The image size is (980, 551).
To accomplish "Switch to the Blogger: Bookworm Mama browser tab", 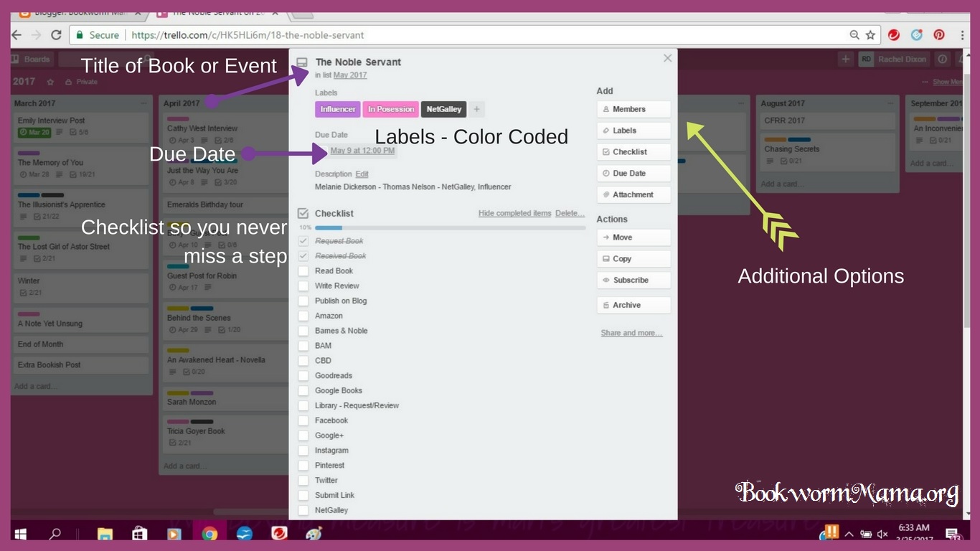I will (80, 13).
